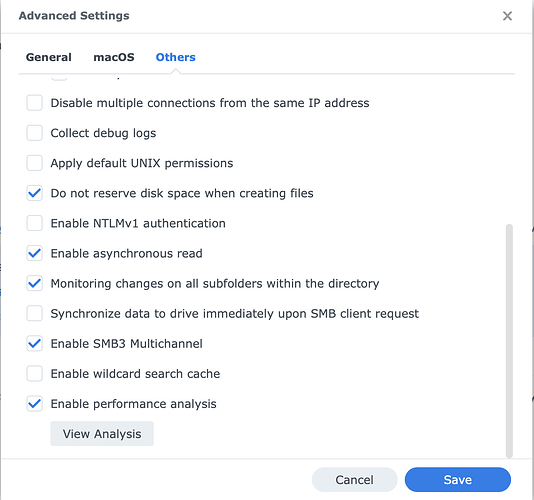Click the partially hidden checkbox at top
534x500 pixels.
tap(59, 78)
